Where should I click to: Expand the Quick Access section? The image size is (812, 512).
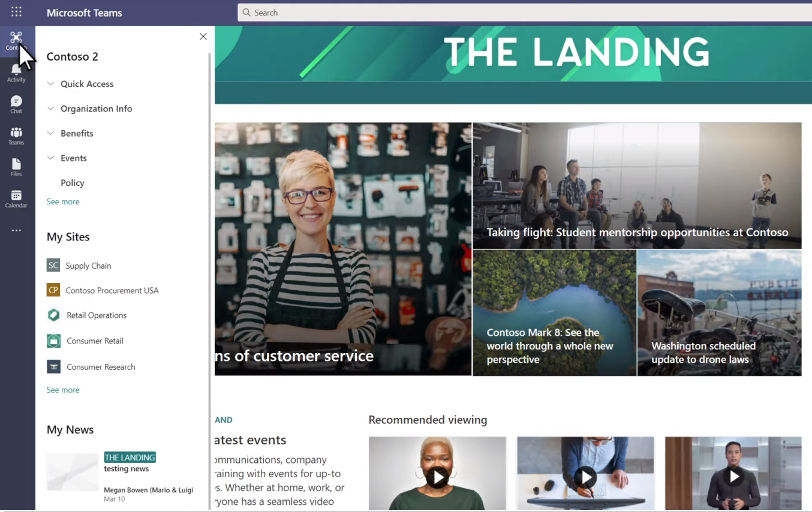tap(50, 84)
